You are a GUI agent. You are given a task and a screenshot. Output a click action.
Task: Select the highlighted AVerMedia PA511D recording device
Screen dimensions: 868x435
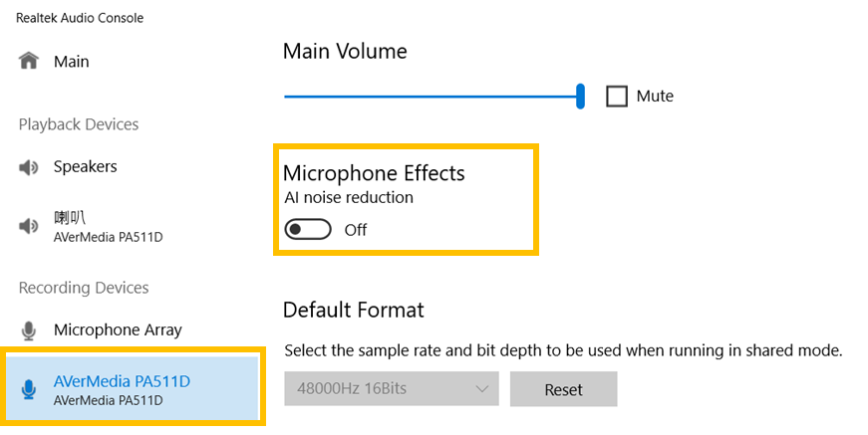[121, 389]
